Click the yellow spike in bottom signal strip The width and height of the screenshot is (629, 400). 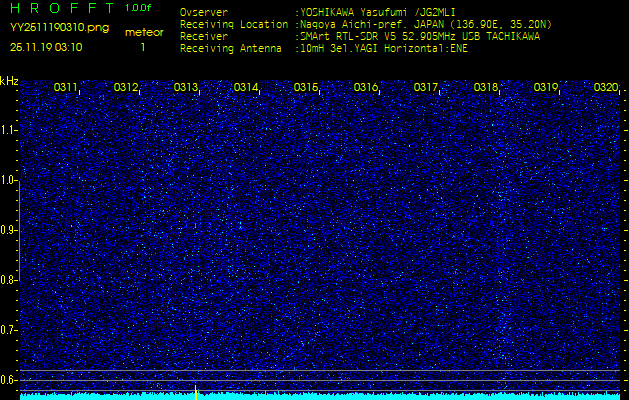coord(196,392)
